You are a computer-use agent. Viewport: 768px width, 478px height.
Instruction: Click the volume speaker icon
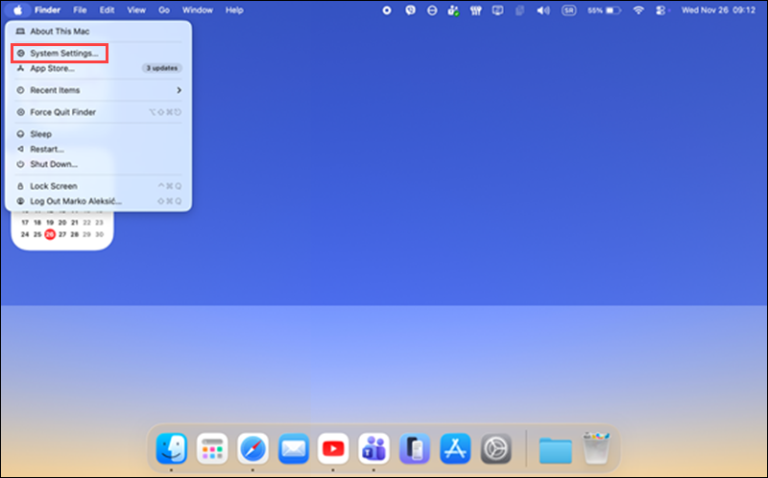coord(543,10)
